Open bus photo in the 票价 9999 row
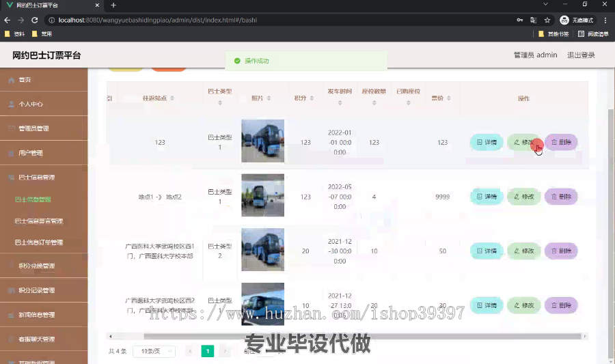The width and height of the screenshot is (615, 364). click(263, 195)
